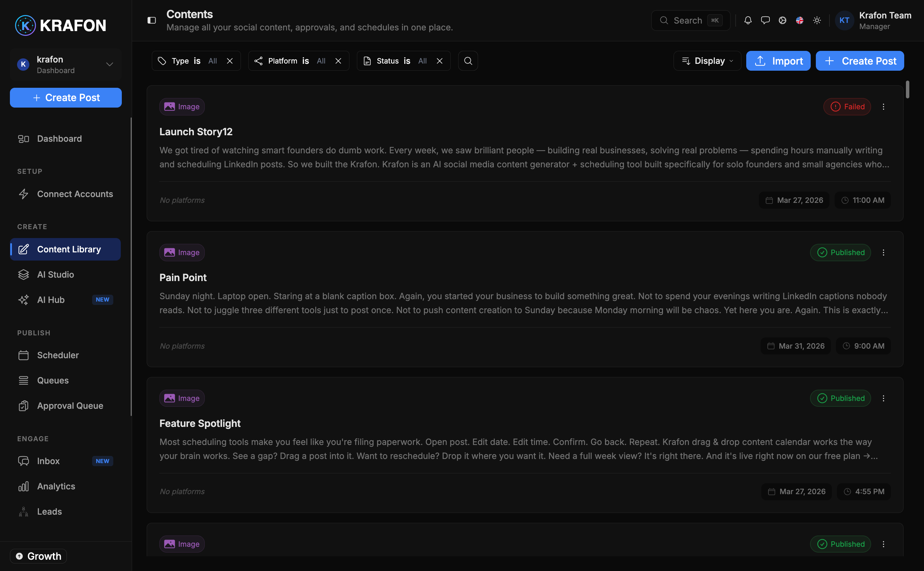Click No platforms under Pain Point
The height and width of the screenshot is (571, 924).
tap(182, 346)
